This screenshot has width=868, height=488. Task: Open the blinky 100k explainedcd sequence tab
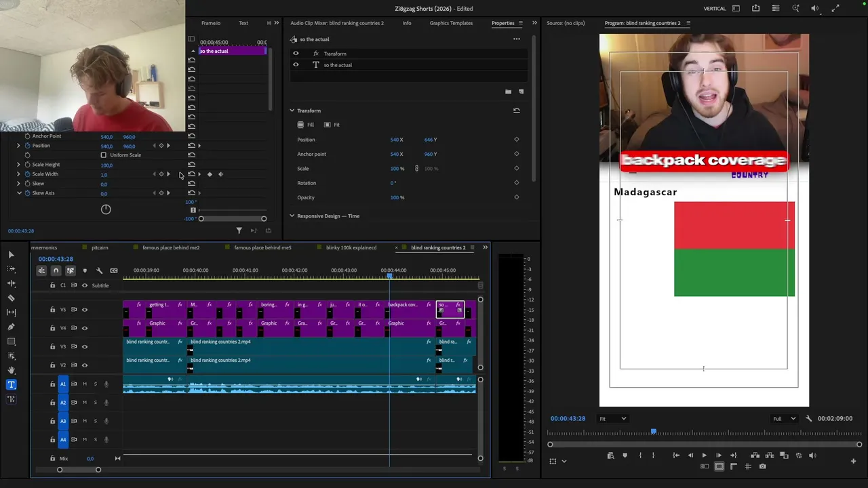(x=351, y=247)
